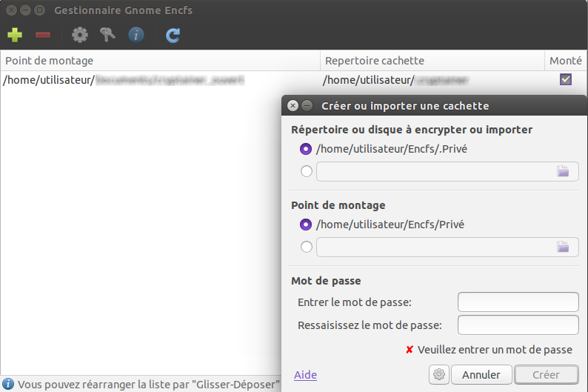Click the dialog's gear options button

438,374
